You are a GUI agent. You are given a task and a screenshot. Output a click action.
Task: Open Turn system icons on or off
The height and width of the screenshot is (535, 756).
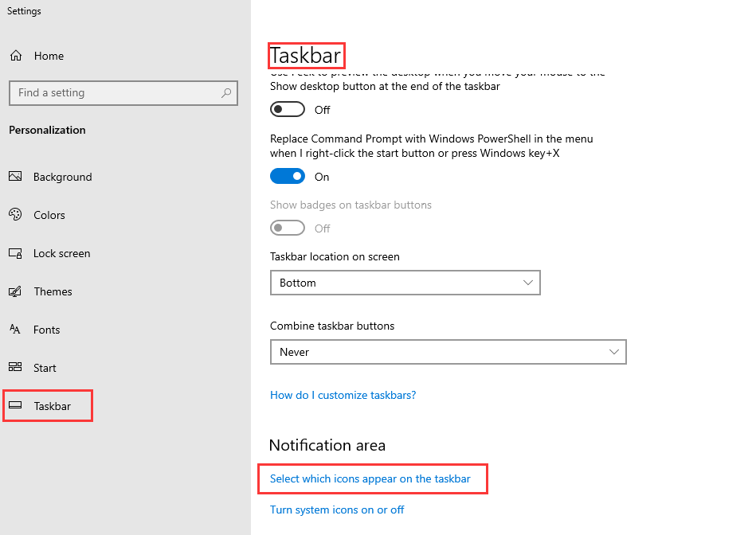(x=336, y=510)
